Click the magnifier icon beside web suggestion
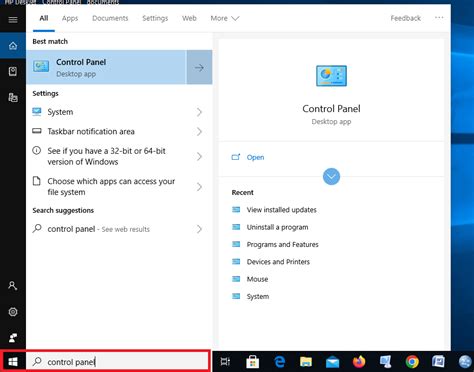 pos(37,229)
